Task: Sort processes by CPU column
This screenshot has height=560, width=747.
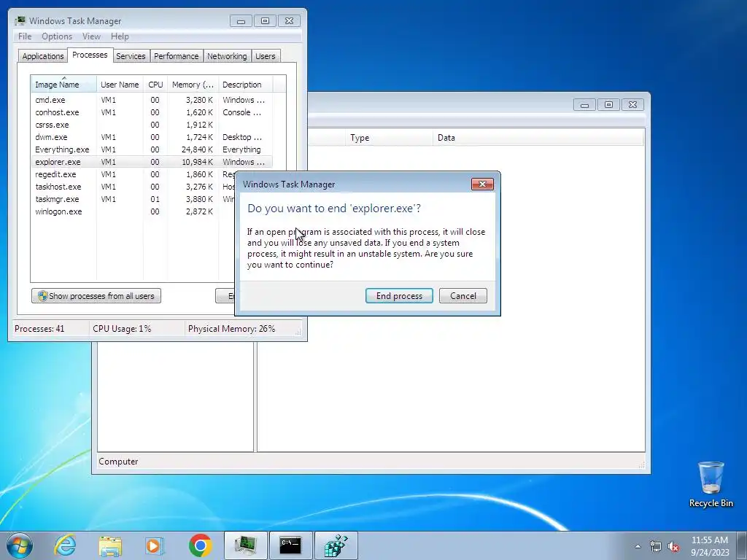Action: tap(155, 85)
